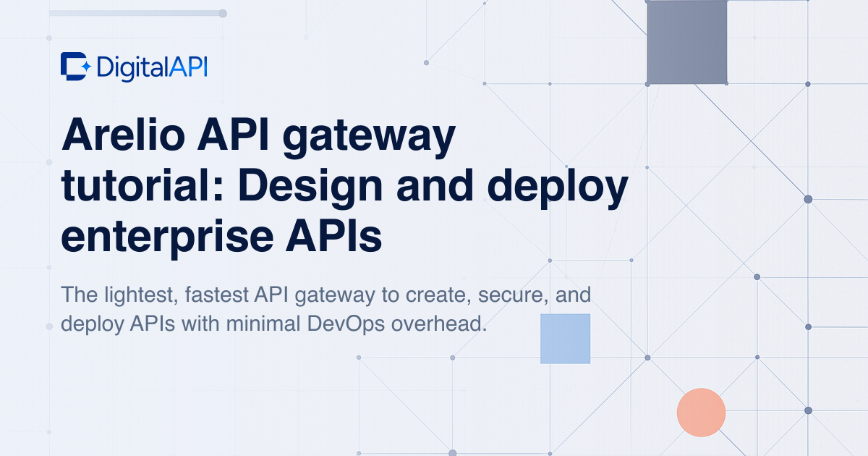
Task: Click the DigitalAPI brand name text
Action: coord(152,67)
